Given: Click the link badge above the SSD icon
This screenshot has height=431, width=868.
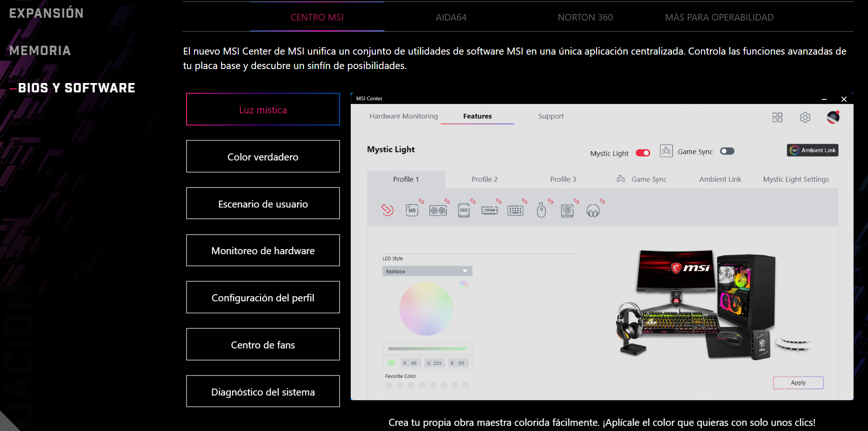Looking at the screenshot, I should tap(473, 201).
